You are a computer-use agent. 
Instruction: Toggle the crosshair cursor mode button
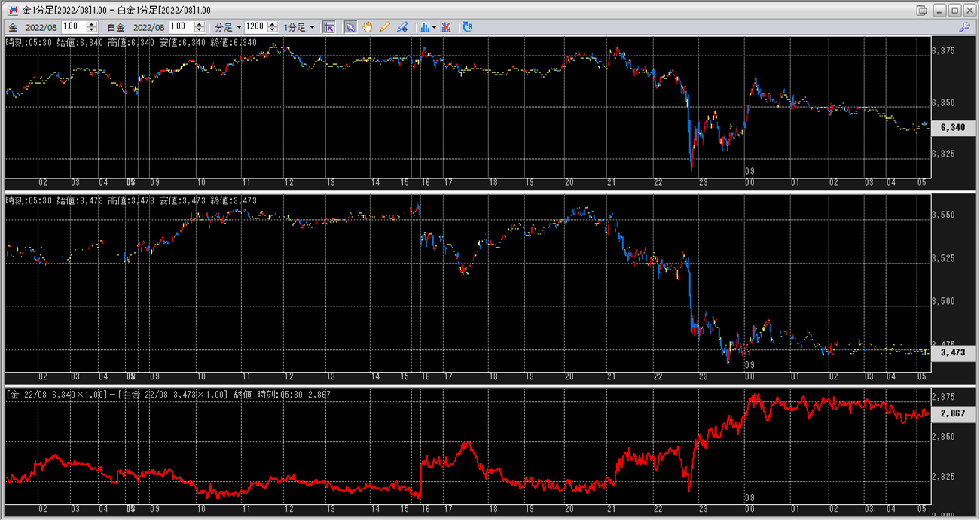click(x=328, y=27)
